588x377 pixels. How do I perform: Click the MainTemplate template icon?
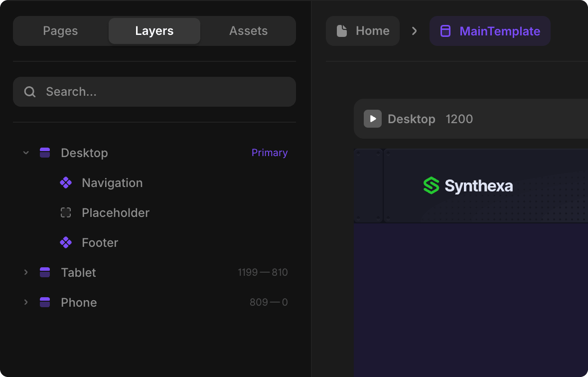click(x=445, y=31)
